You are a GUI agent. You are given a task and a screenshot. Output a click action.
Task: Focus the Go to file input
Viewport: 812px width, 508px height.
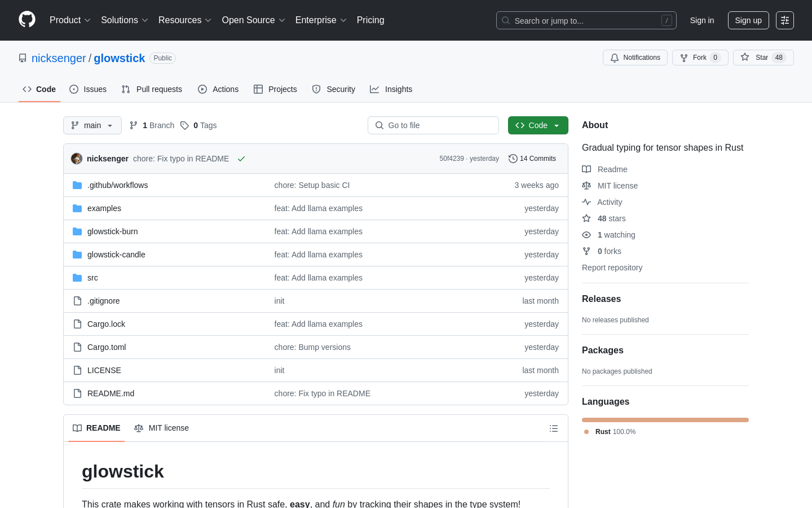pos(433,125)
